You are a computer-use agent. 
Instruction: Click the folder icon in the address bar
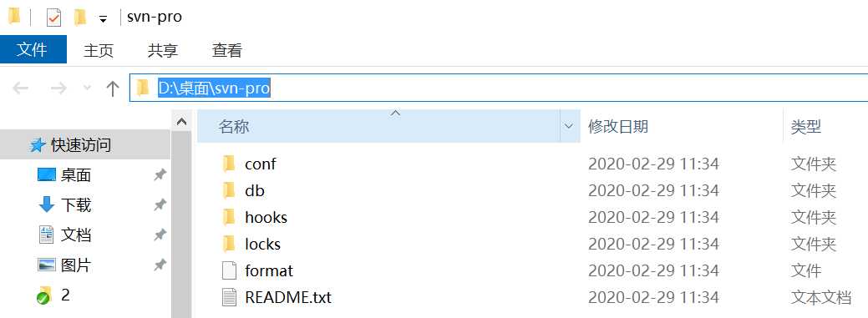143,88
